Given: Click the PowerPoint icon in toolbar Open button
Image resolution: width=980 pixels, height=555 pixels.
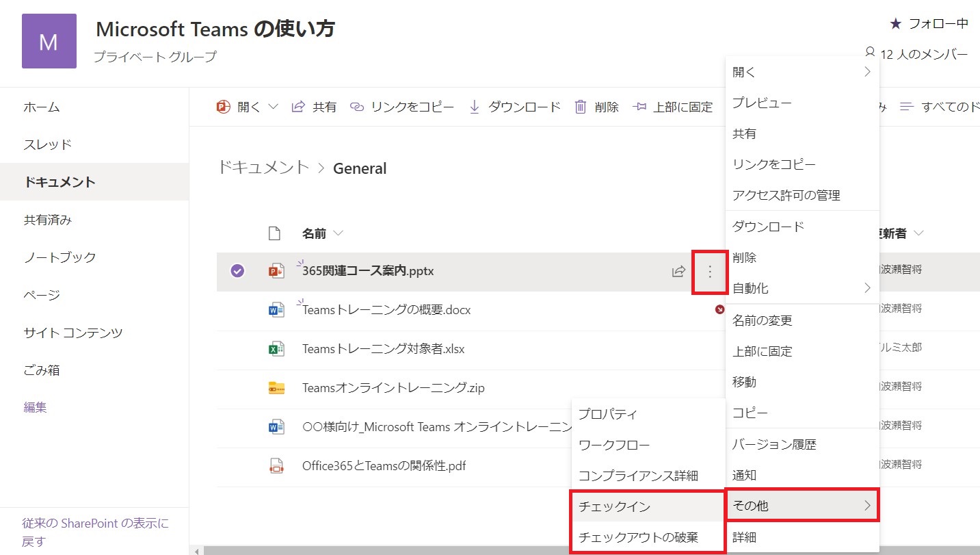Looking at the screenshot, I should (x=223, y=107).
